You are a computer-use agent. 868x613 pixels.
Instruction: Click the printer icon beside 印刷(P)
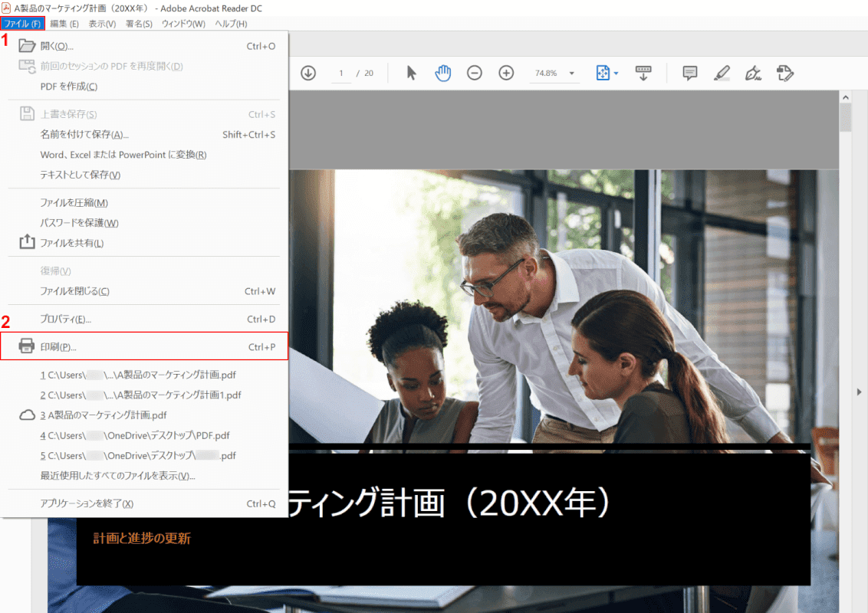27,346
